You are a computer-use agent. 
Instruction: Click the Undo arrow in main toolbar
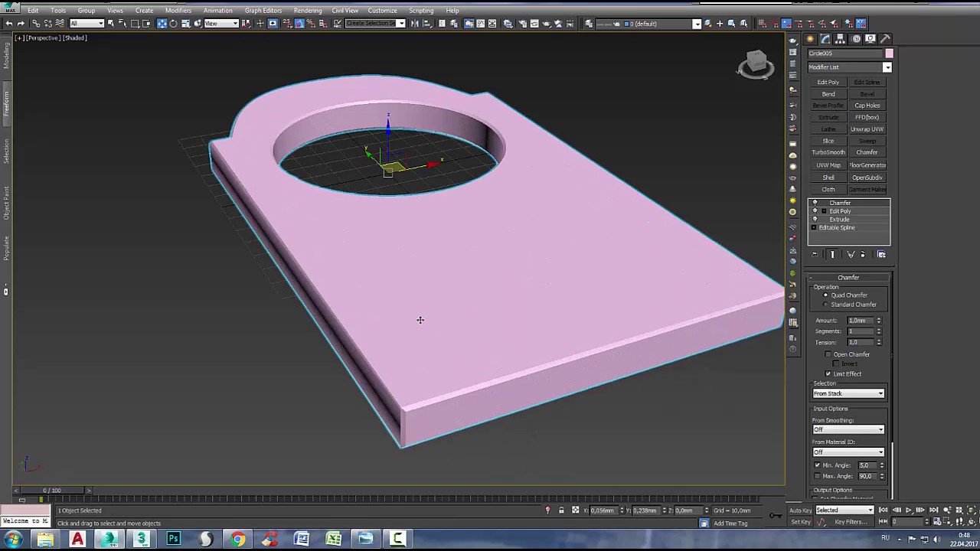tap(8, 24)
